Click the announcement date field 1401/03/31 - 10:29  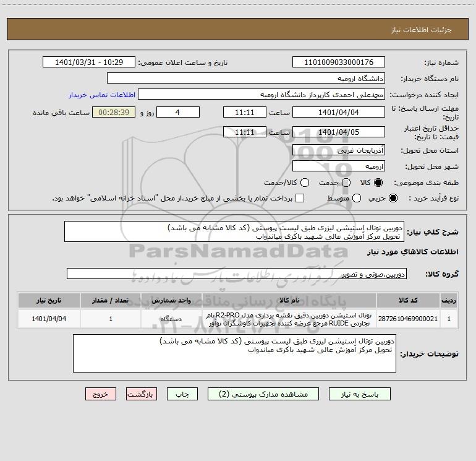click(89, 62)
